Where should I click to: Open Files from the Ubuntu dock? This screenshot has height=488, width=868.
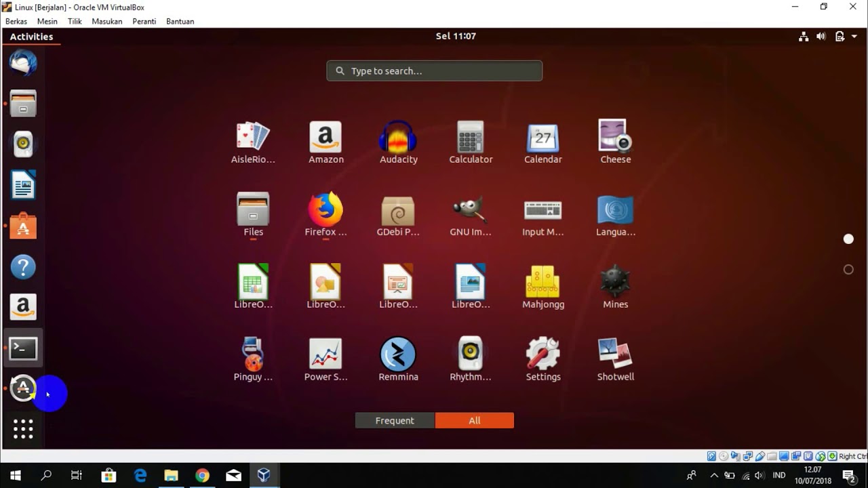tap(23, 104)
